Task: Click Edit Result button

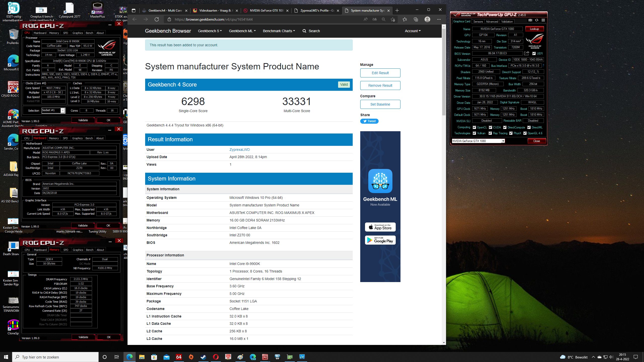Action: (x=380, y=73)
